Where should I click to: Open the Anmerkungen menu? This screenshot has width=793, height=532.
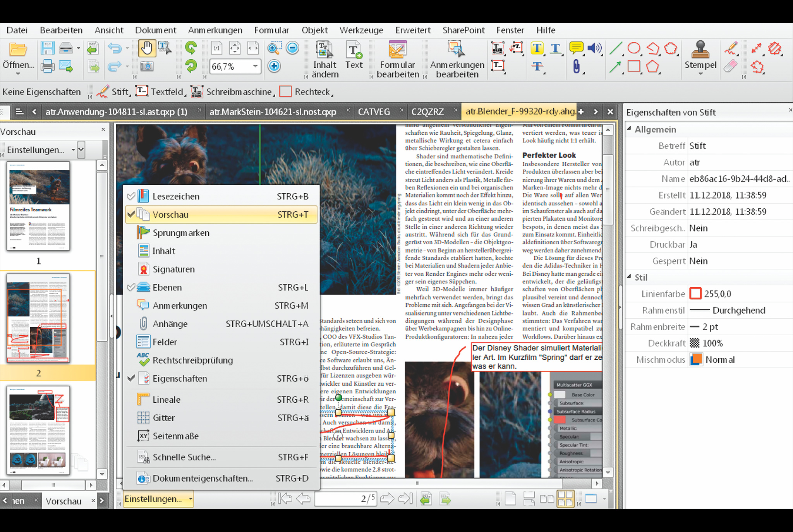(x=215, y=30)
